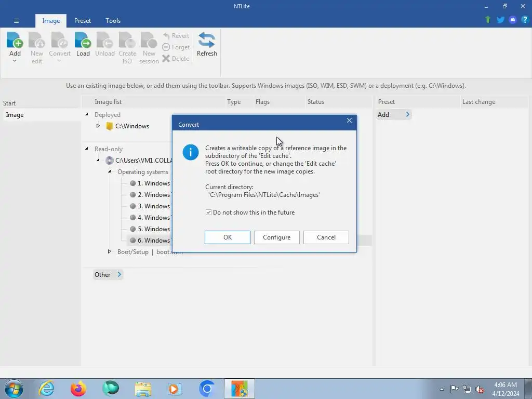Open the hamburger main menu
Image resolution: width=532 pixels, height=399 pixels.
coord(16,21)
